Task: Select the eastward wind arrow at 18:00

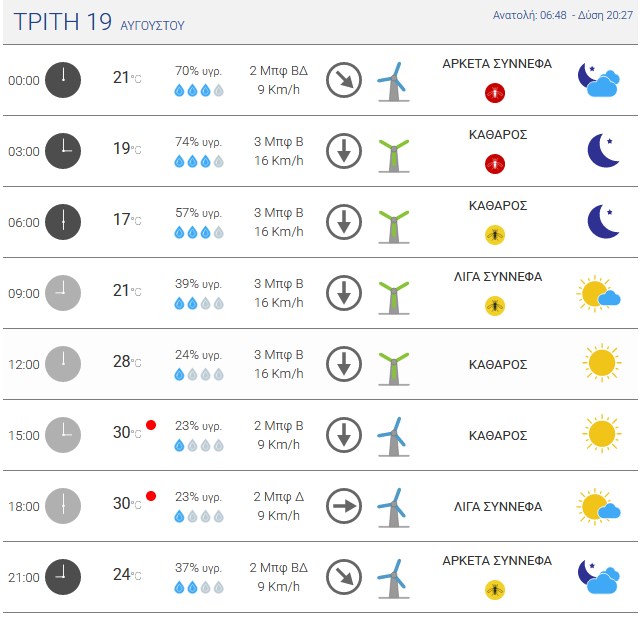Action: pyautogui.click(x=344, y=506)
